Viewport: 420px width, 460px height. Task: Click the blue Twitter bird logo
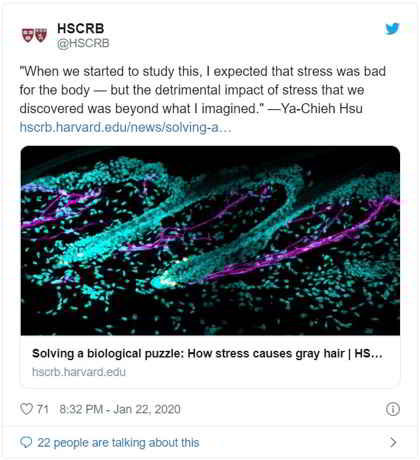(x=392, y=29)
